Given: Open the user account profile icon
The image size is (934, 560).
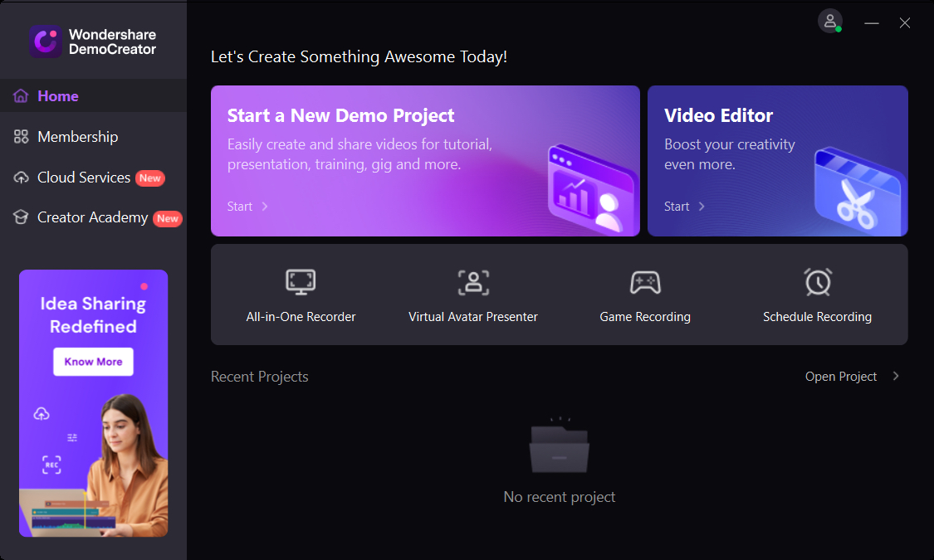Looking at the screenshot, I should coord(829,22).
